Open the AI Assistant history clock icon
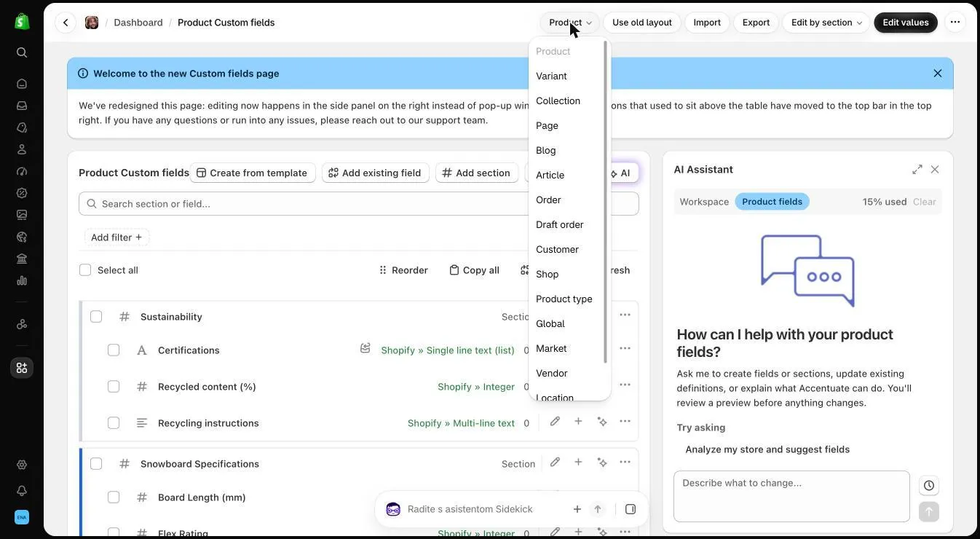This screenshot has height=539, width=980. [929, 486]
